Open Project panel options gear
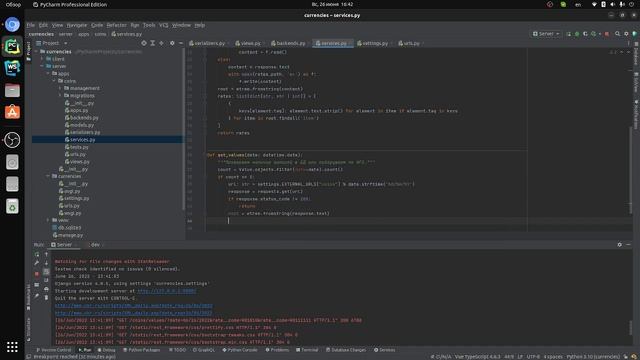 pos(172,43)
